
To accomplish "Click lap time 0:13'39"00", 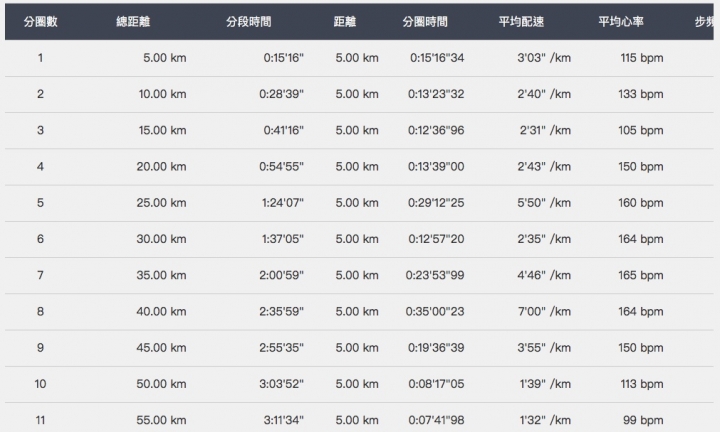I will click(436, 167).
